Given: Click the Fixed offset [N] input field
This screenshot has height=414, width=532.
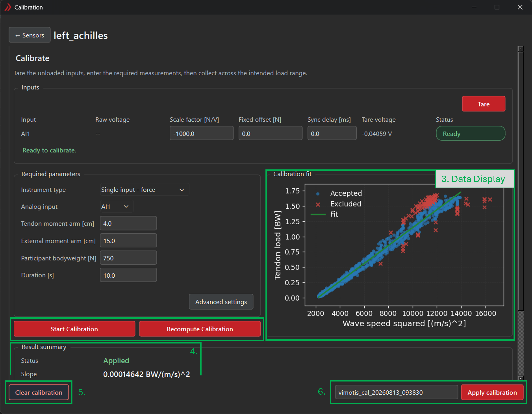Looking at the screenshot, I should [x=270, y=134].
